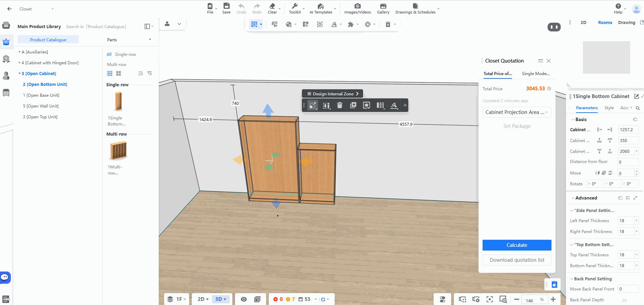Switch to Single Mode tab in quotation

click(536, 74)
